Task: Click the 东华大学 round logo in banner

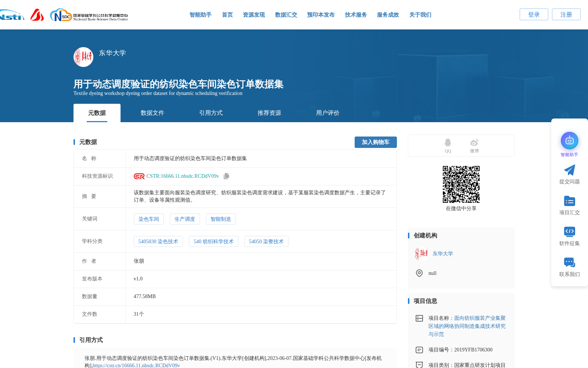Action: click(x=83, y=57)
